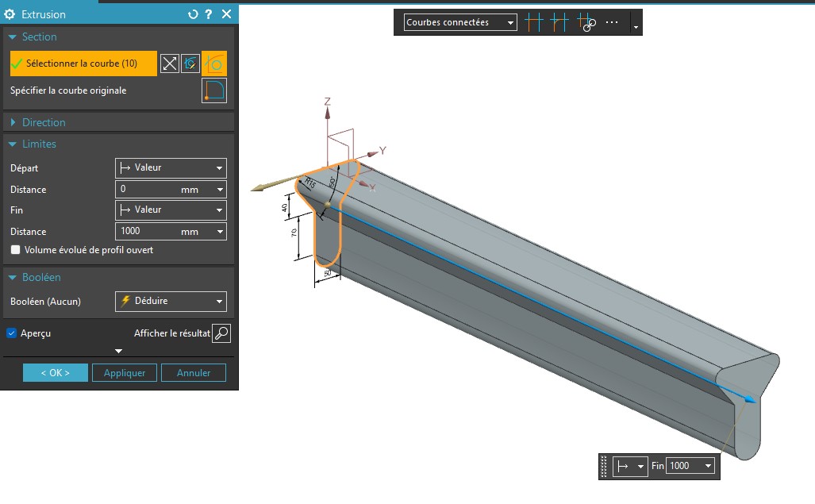Open the on-screen limit type dropdown
Viewport: 815px width, 504px height.
tap(630, 466)
